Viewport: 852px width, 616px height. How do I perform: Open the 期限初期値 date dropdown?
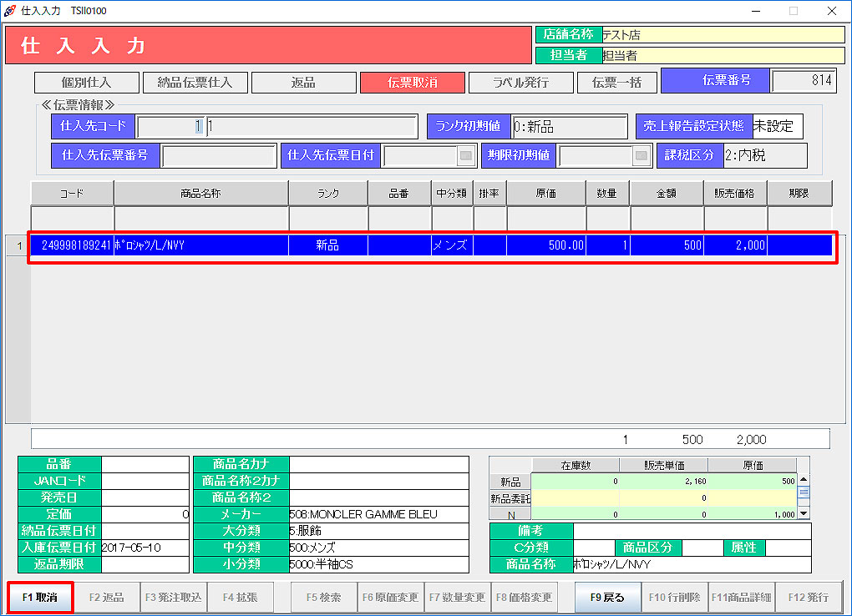[641, 156]
